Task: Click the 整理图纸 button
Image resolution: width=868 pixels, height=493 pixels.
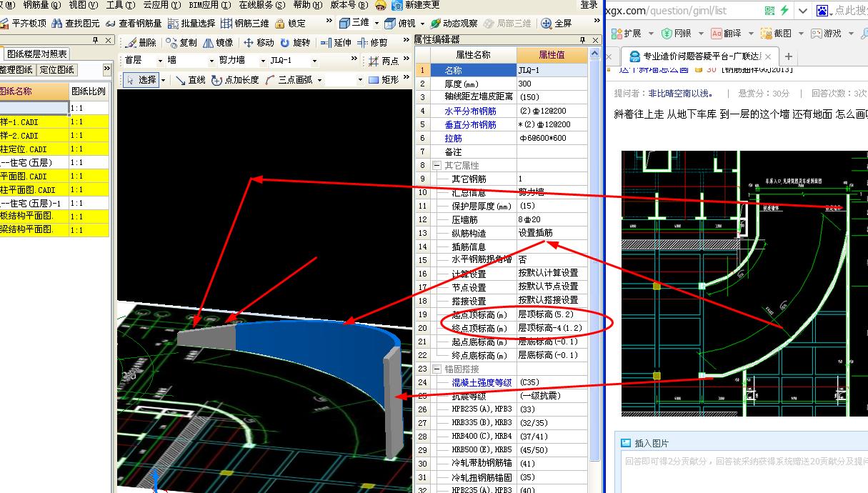Action: pyautogui.click(x=16, y=70)
